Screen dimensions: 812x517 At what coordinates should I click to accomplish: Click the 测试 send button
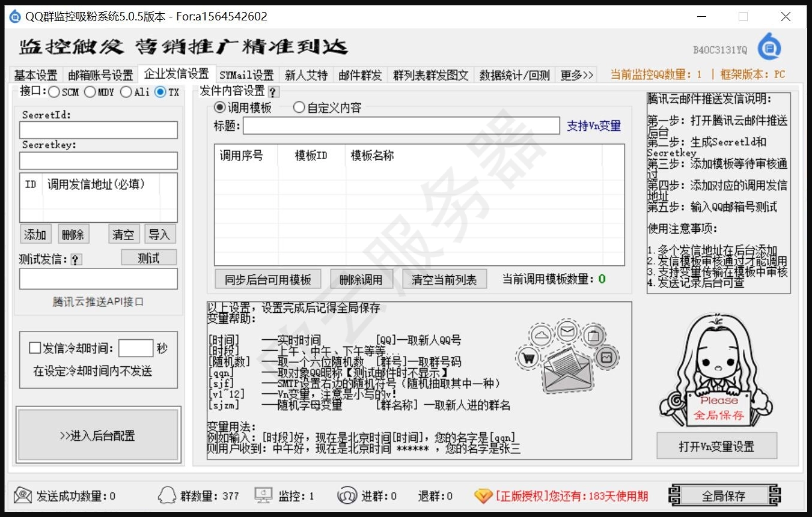point(148,258)
